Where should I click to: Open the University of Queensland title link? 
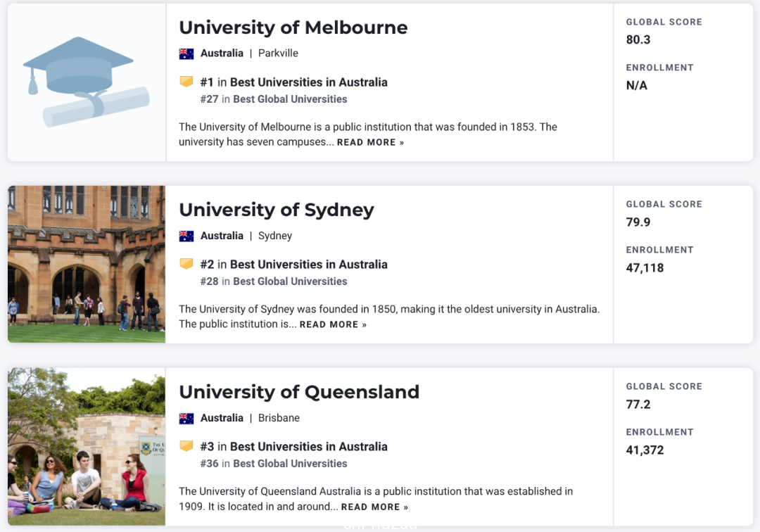tap(299, 392)
